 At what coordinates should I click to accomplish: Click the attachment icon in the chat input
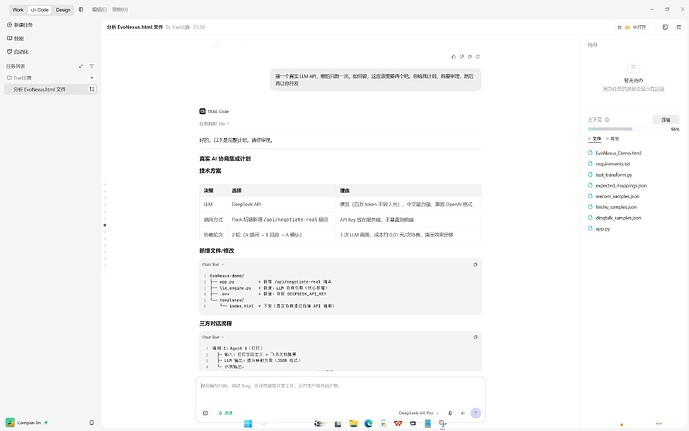[x=205, y=413]
